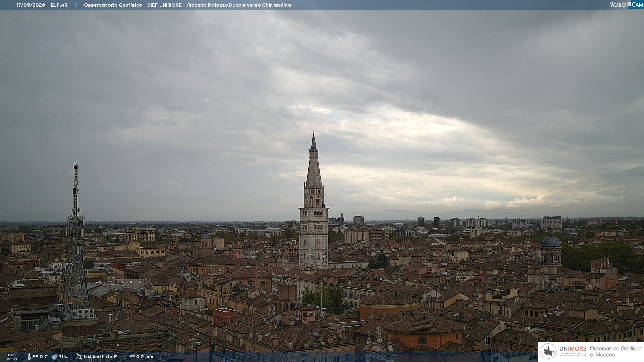
Task: Click the rainfall umbrella icon
Action: click(x=132, y=357)
